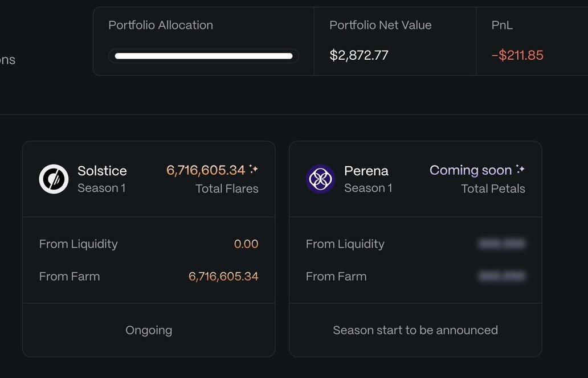This screenshot has width=588, height=378.
Task: Click the Portfolio Allocation label
Action: click(x=161, y=25)
